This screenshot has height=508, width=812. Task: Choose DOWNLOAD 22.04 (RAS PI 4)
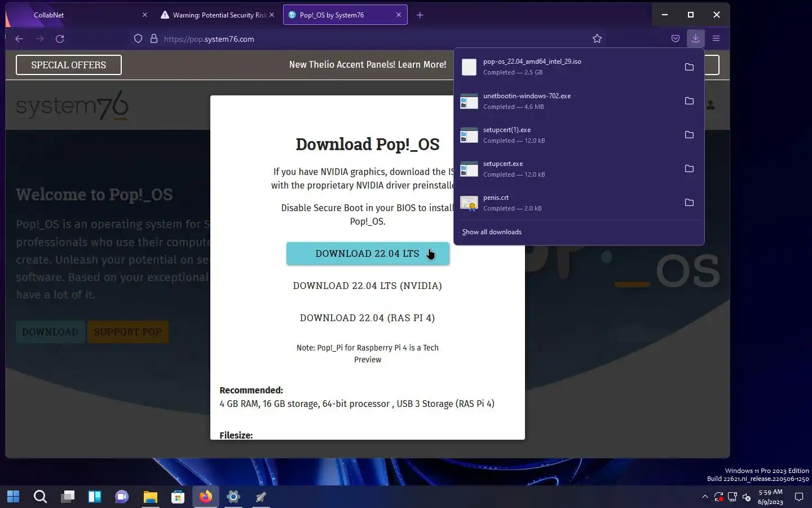pyautogui.click(x=367, y=318)
